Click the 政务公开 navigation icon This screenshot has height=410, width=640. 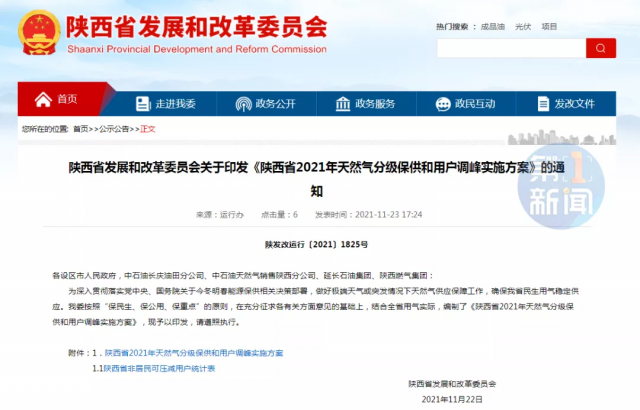pos(243,103)
